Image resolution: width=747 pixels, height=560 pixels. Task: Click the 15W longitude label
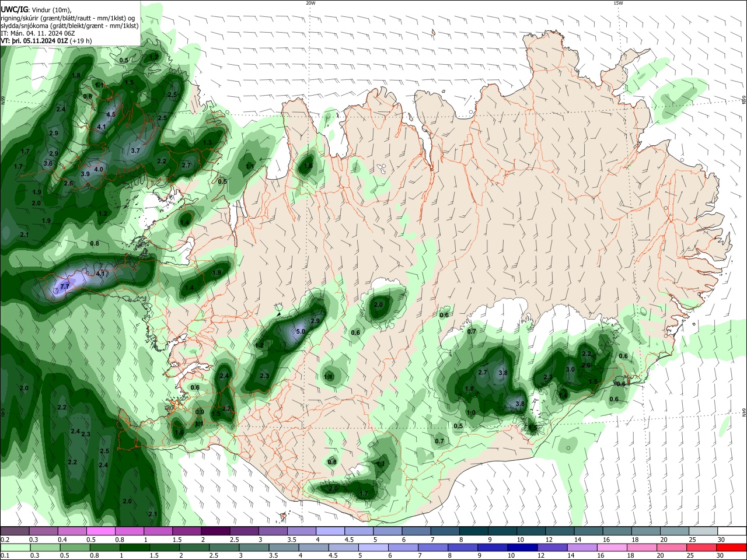[617, 3]
